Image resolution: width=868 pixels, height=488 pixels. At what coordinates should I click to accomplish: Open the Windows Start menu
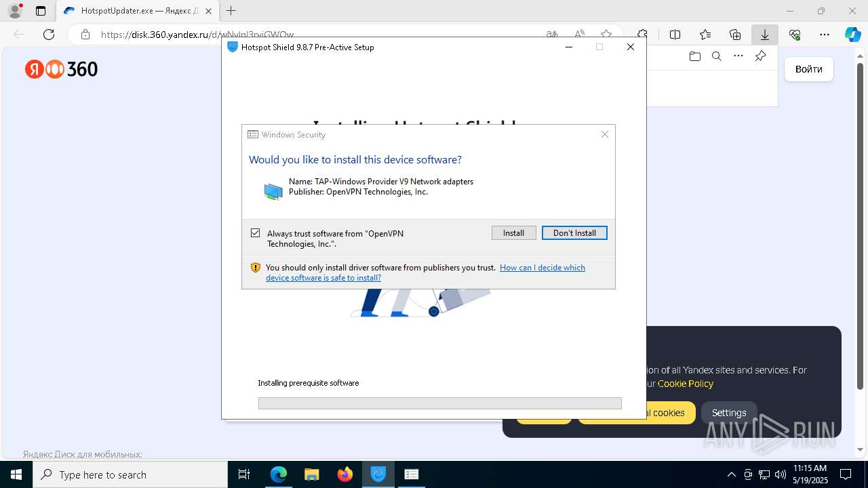tap(16, 474)
